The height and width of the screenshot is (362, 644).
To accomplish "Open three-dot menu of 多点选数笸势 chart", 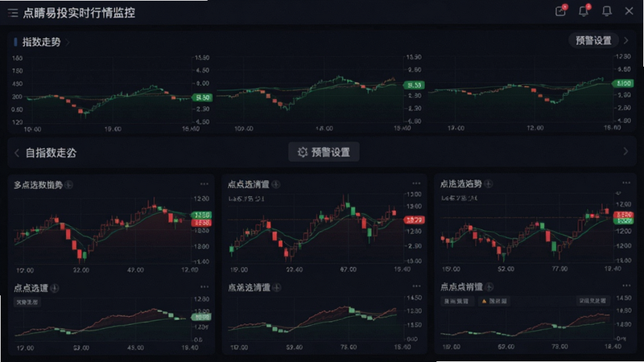I will 204,184.
